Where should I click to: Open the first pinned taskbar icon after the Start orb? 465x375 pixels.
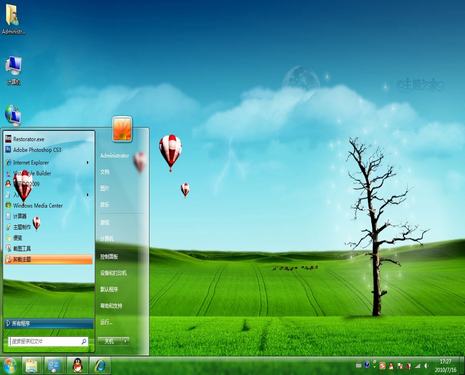click(x=32, y=366)
